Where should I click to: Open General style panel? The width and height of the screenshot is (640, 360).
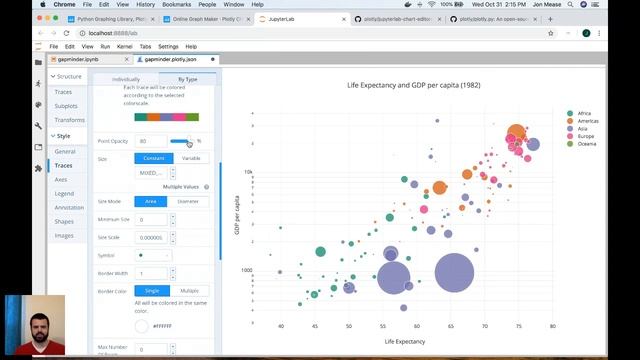tap(65, 151)
